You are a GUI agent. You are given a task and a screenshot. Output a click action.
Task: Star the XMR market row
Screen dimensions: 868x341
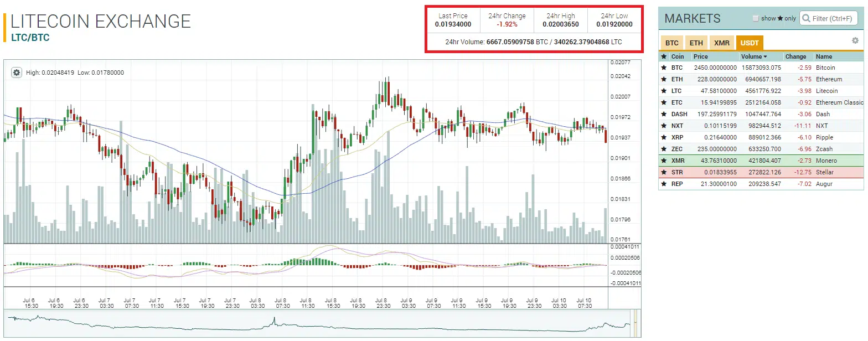(x=664, y=161)
